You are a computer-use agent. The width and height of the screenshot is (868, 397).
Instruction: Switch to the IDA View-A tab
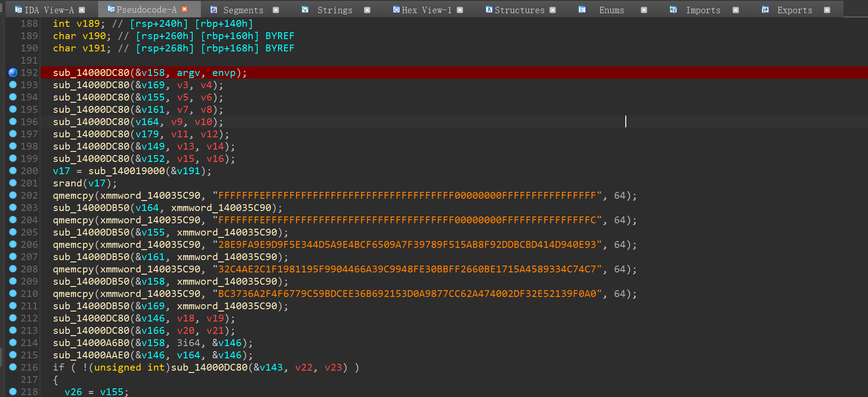(49, 10)
